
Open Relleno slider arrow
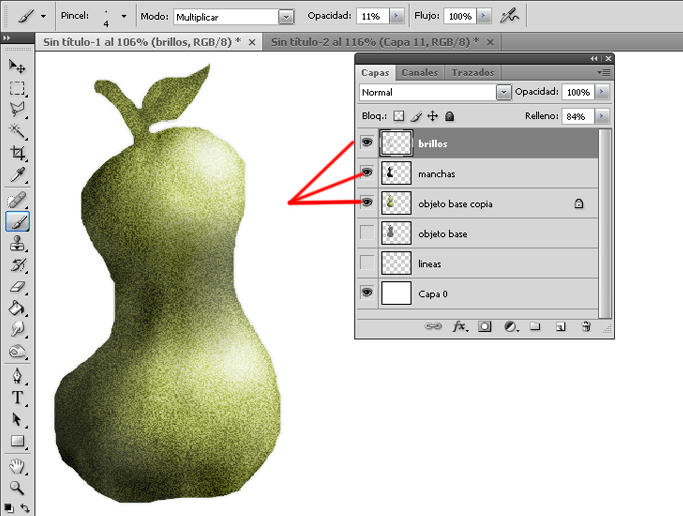(602, 116)
